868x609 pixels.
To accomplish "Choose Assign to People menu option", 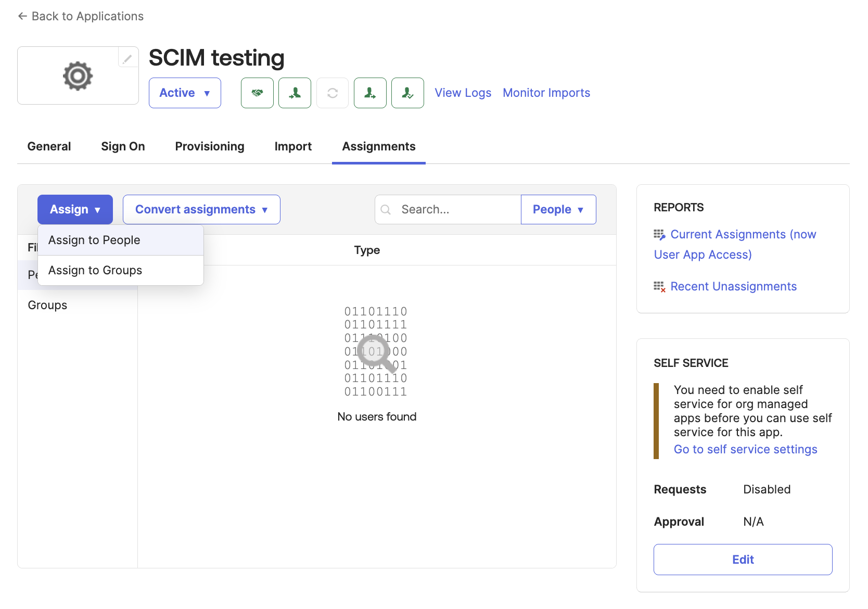I will click(x=94, y=240).
